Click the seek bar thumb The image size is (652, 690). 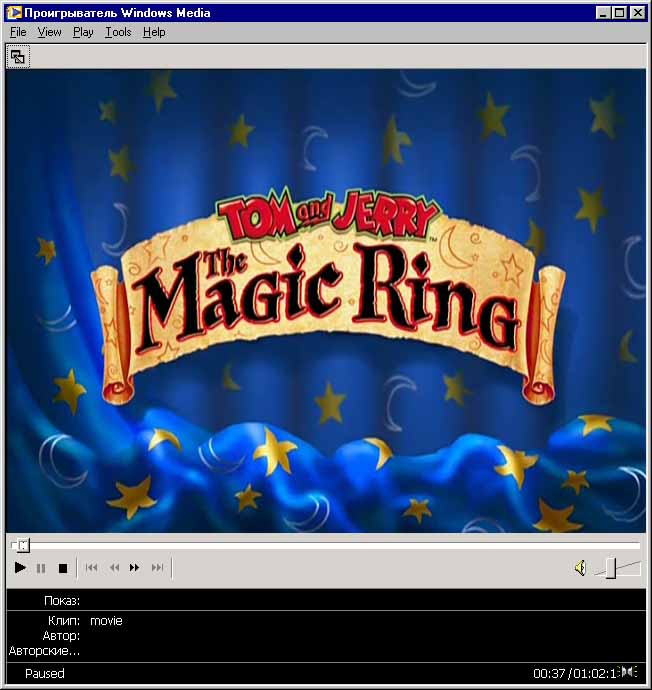coord(23,546)
